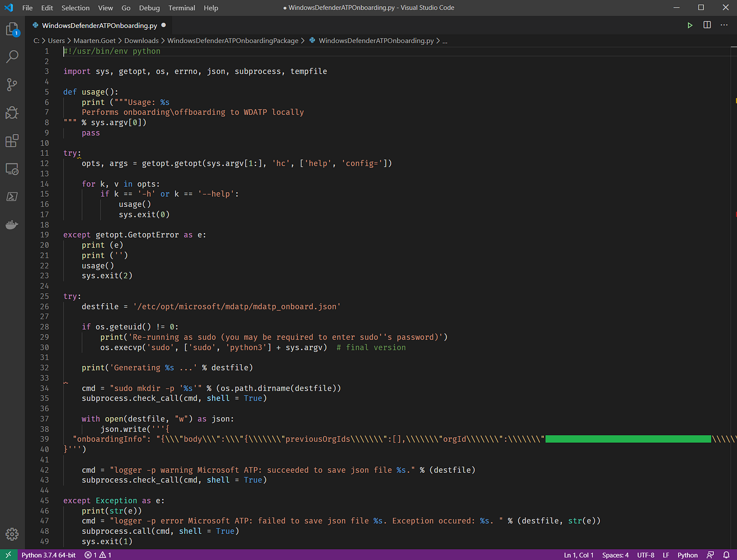Open the Docker whale view
This screenshot has width=737, height=560.
[12, 225]
